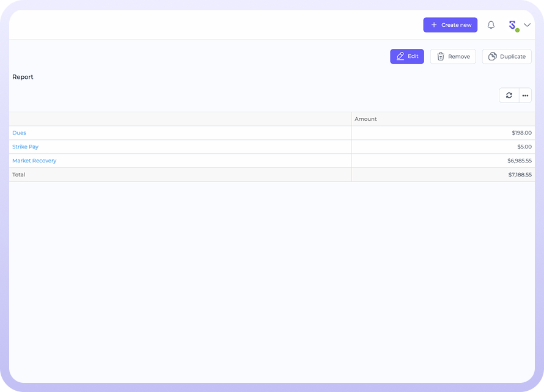544x392 pixels.
Task: Open the Market Recovery link
Action: click(x=34, y=161)
